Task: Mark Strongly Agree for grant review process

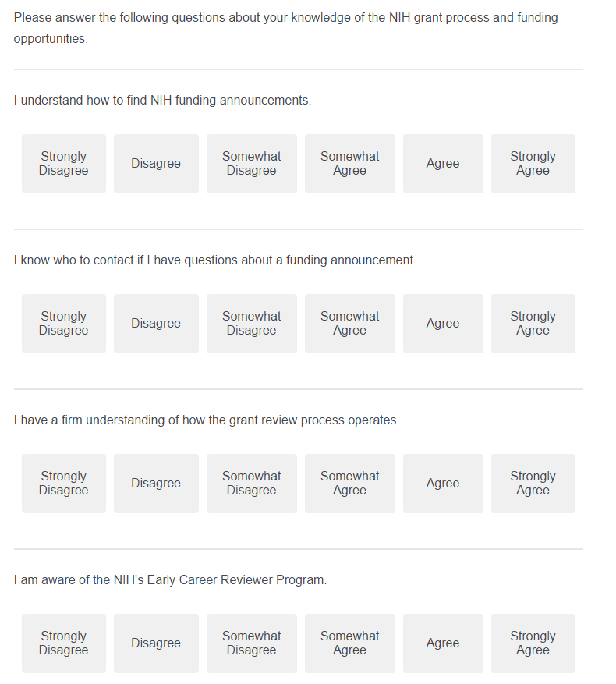Action: 533,484
